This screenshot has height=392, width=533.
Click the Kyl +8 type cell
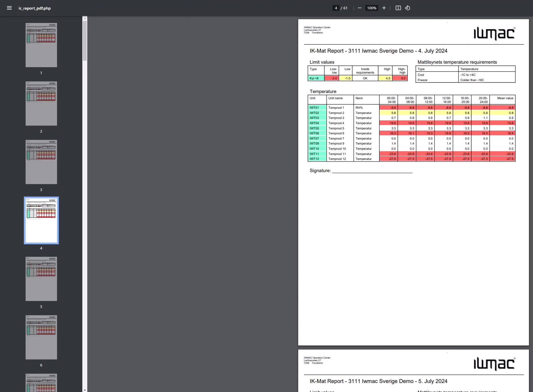click(x=316, y=78)
